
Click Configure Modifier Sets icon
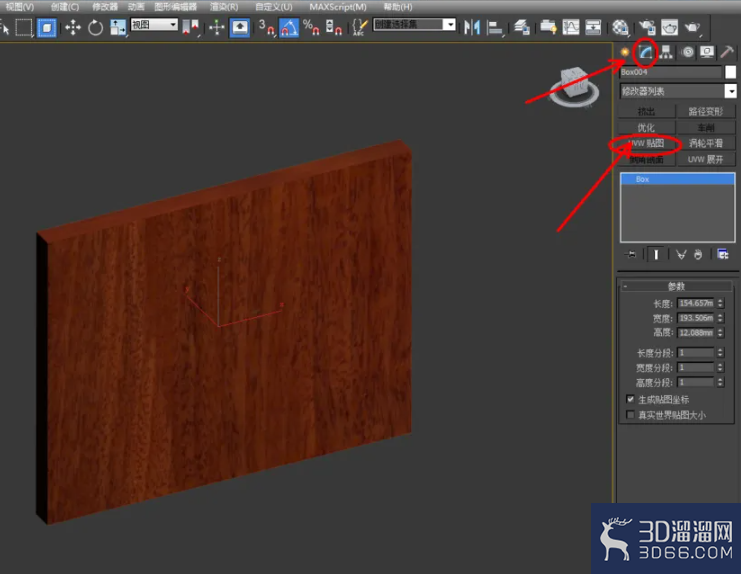point(723,255)
